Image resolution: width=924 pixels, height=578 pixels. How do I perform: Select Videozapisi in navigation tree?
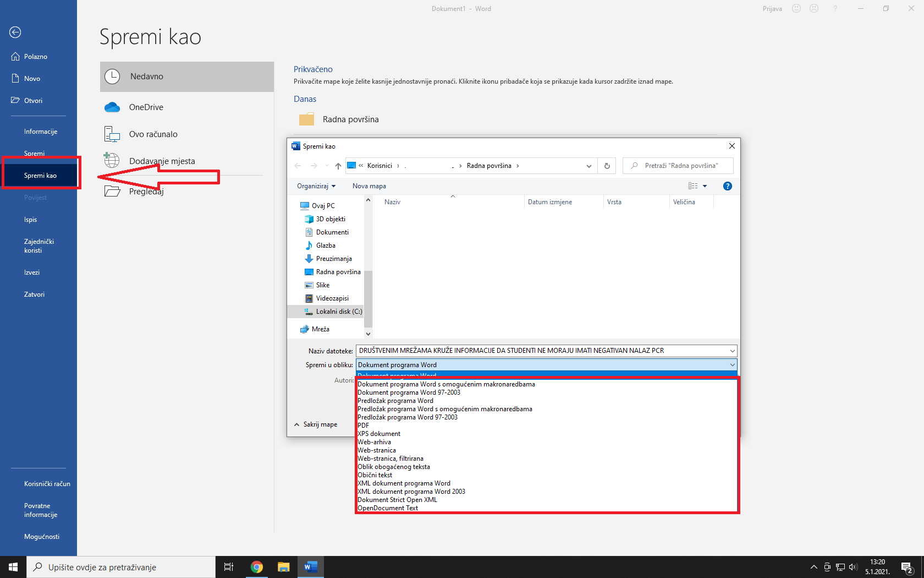(x=327, y=298)
